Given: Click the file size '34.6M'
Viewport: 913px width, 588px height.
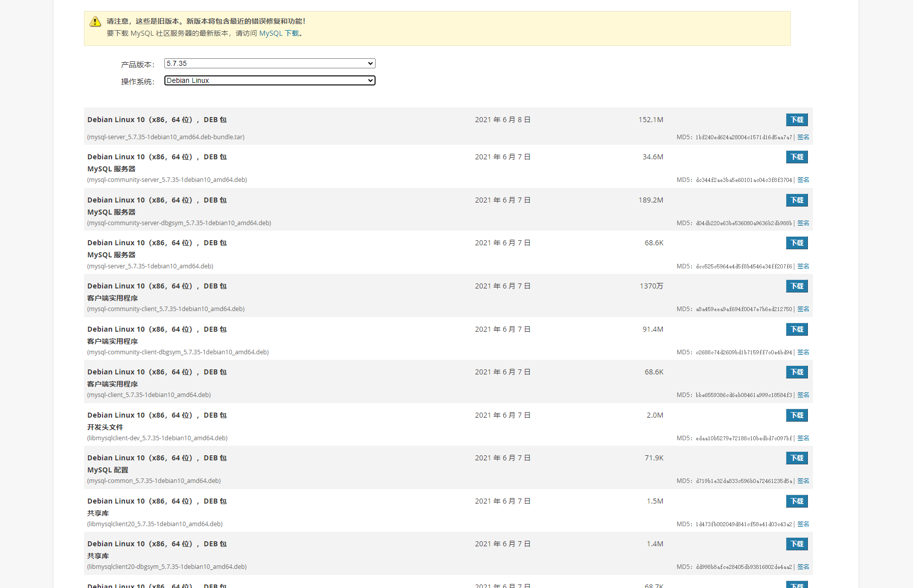Looking at the screenshot, I should [653, 157].
